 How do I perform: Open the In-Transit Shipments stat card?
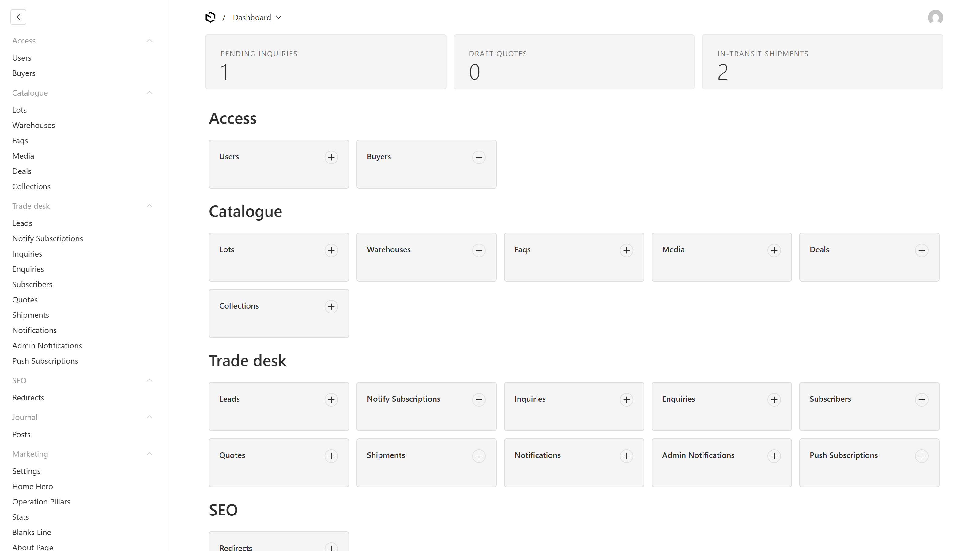pos(822,62)
